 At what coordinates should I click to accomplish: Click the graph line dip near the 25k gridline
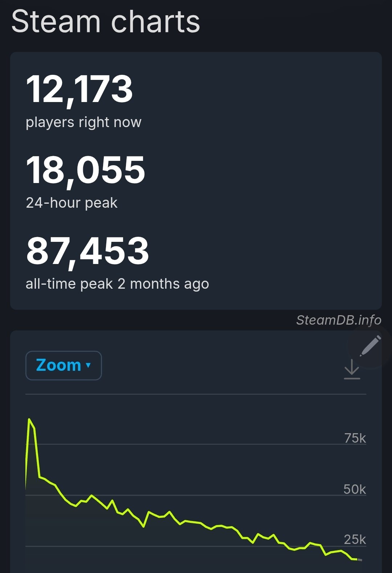(326, 554)
